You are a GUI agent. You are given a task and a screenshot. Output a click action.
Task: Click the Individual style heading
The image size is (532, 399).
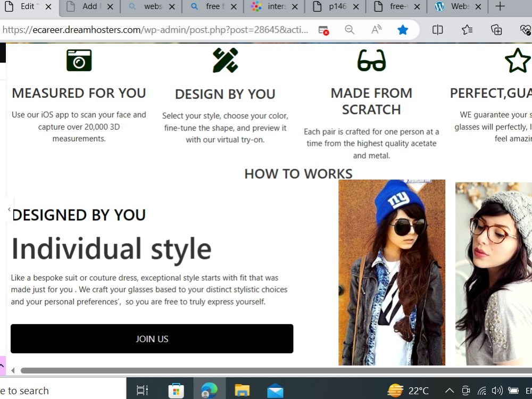pyautogui.click(x=111, y=249)
